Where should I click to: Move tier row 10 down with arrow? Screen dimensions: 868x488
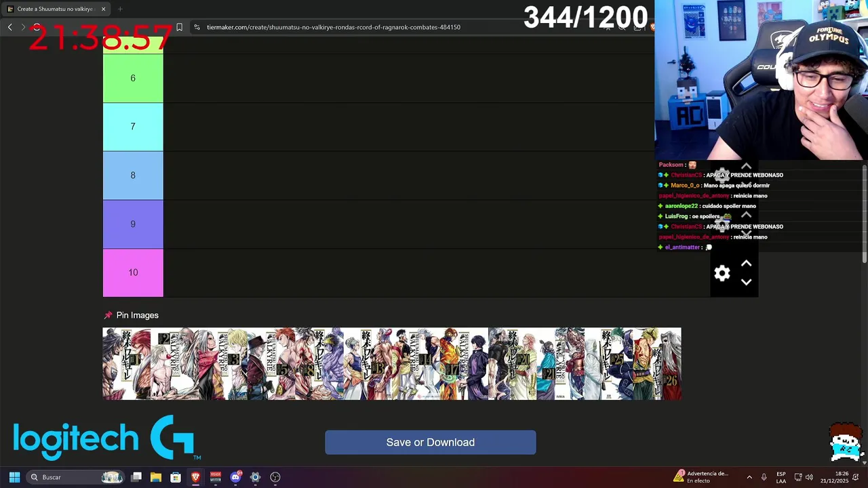746,282
